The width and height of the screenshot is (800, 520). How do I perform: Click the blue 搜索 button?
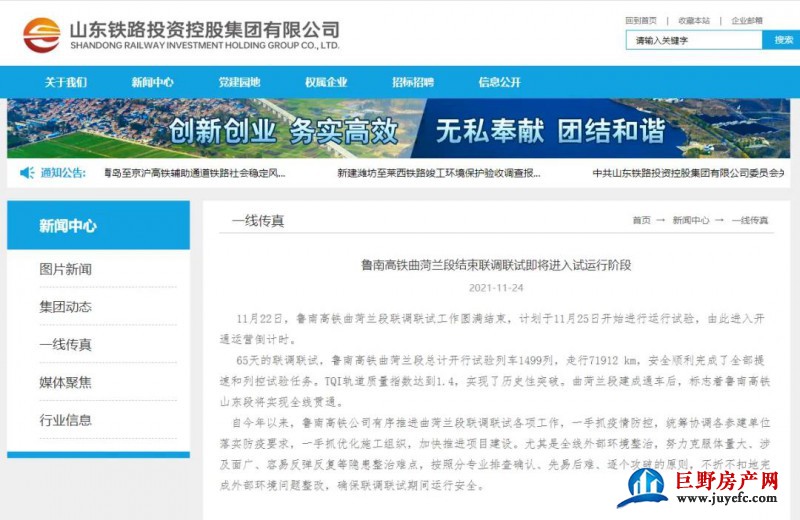[782, 40]
